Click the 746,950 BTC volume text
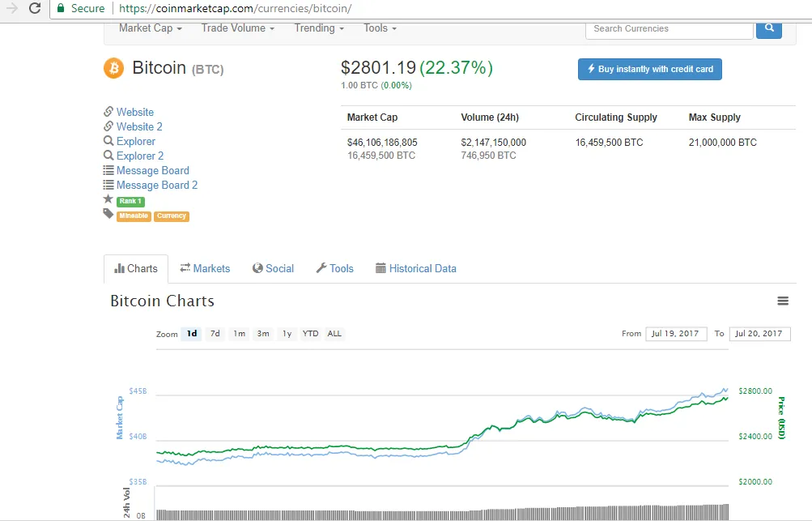Screen dimensions: 812x521 coord(488,155)
